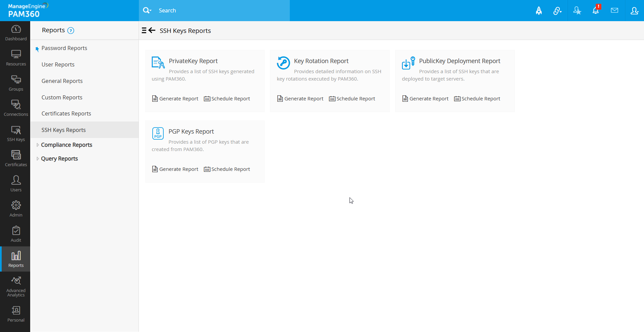Click the Reports help question mark icon
This screenshot has width=644, height=332.
(x=71, y=31)
